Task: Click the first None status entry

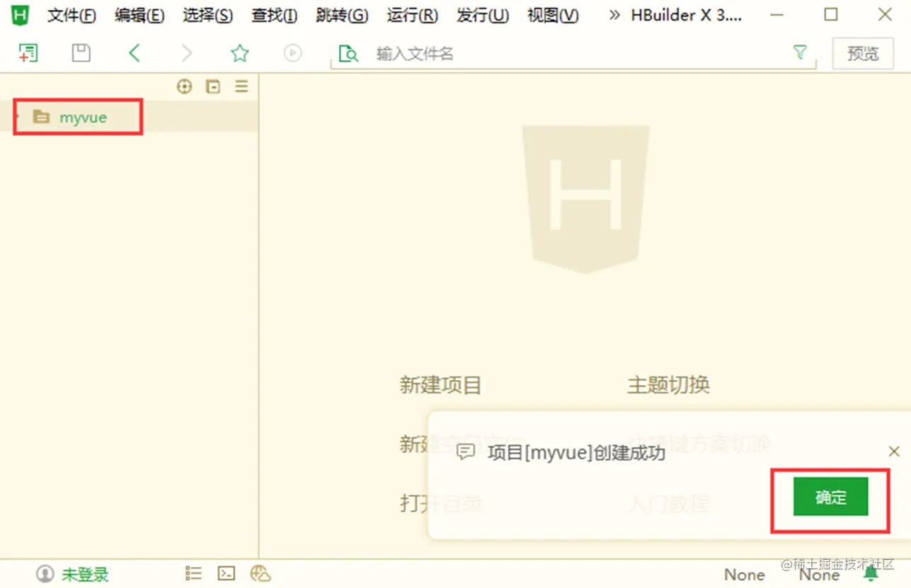Action: coord(745,575)
